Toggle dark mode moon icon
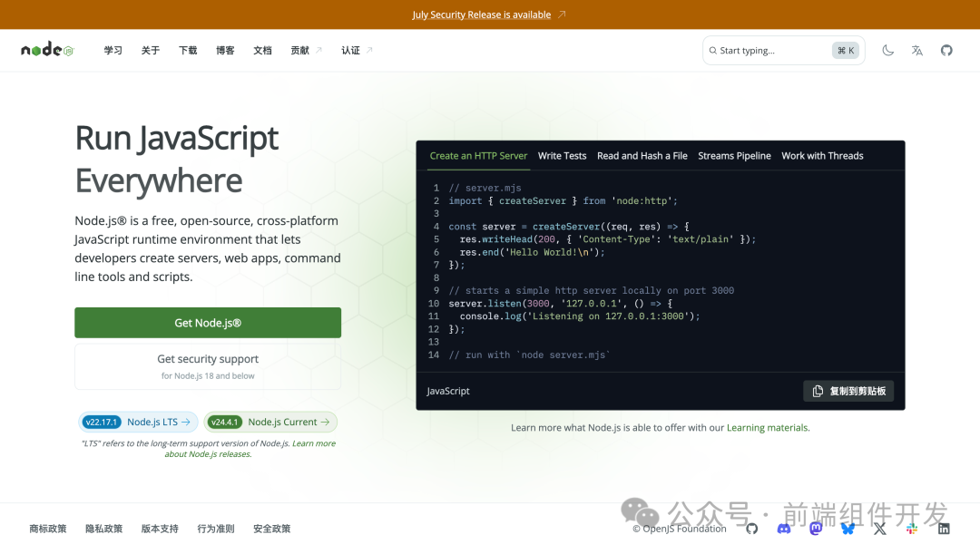The height and width of the screenshot is (554, 980). 887,51
